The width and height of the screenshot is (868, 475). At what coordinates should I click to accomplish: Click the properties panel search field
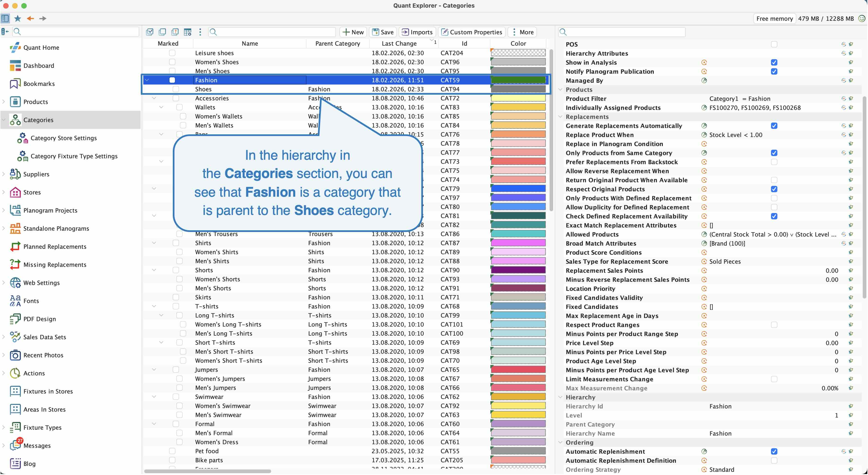click(x=622, y=32)
